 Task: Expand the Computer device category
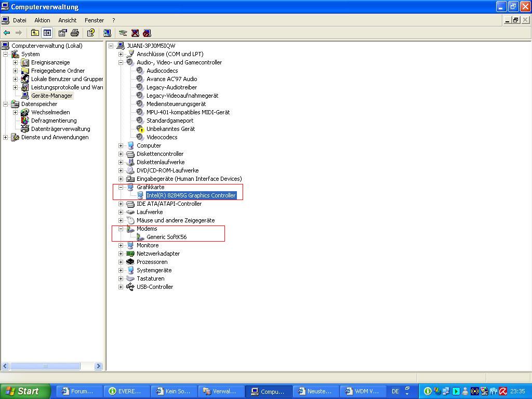(x=121, y=145)
